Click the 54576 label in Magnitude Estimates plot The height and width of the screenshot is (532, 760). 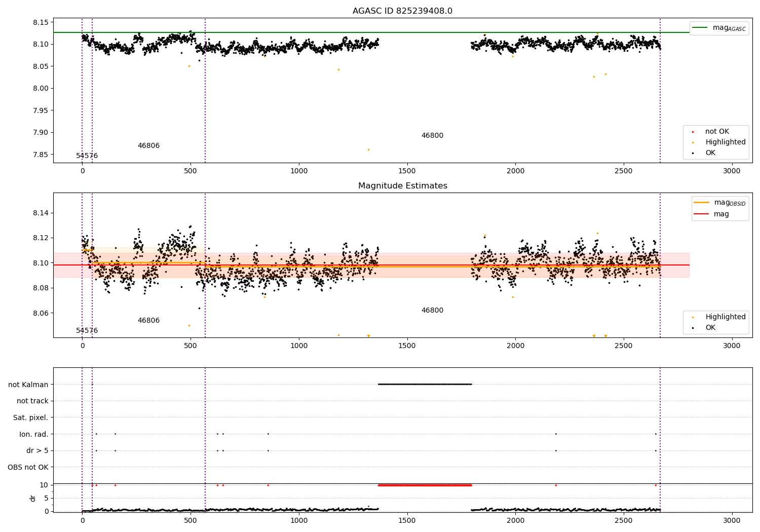point(87,331)
